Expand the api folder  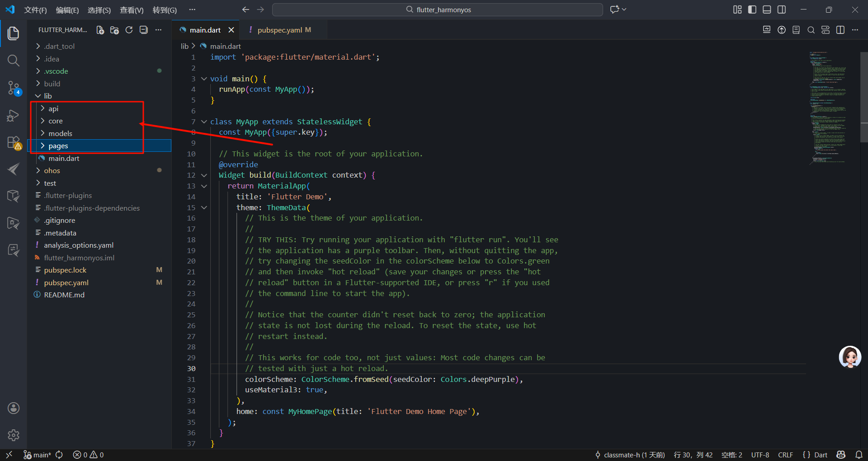tap(99, 108)
